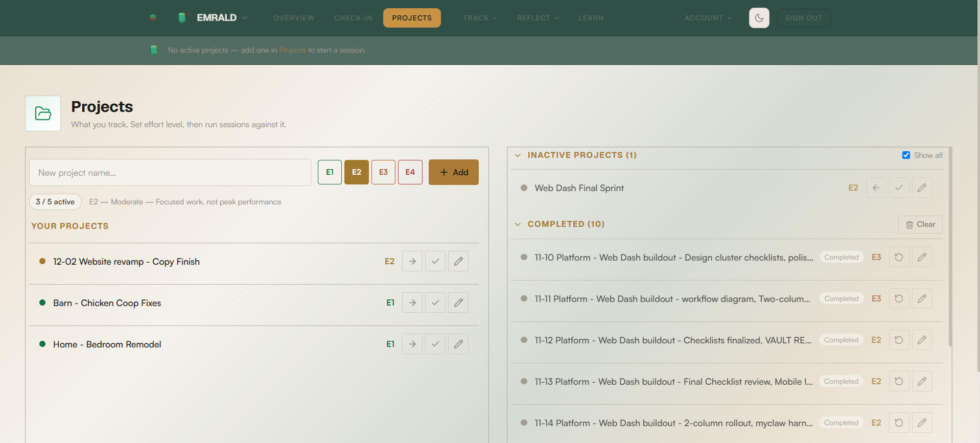The width and height of the screenshot is (980, 443).
Task: Open the Reflect dropdown menu
Action: click(x=538, y=18)
